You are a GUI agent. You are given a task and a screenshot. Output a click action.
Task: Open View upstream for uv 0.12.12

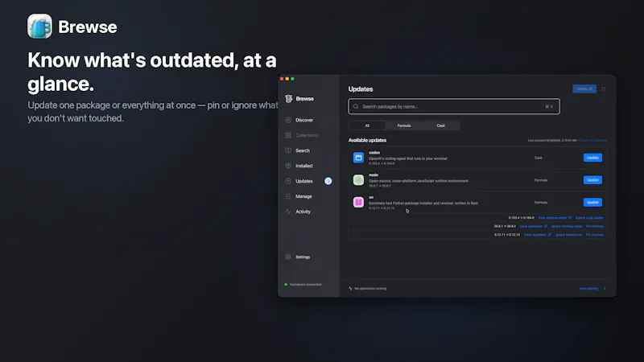[537, 235]
